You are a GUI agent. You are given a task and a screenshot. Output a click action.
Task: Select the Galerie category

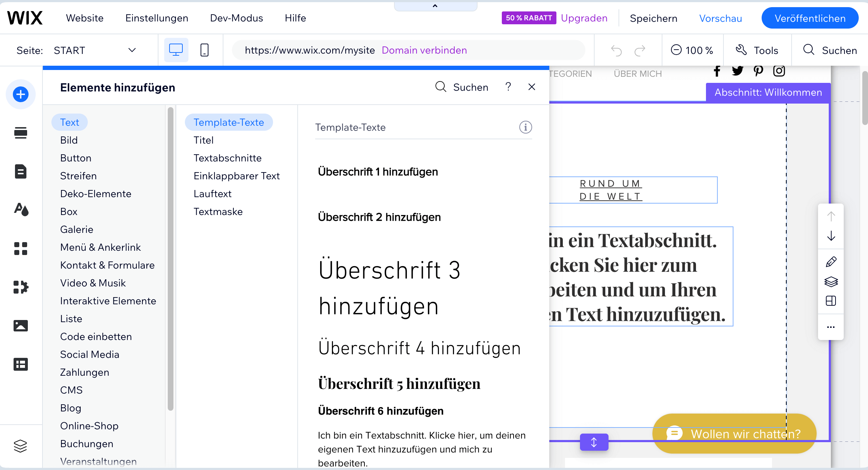(77, 229)
